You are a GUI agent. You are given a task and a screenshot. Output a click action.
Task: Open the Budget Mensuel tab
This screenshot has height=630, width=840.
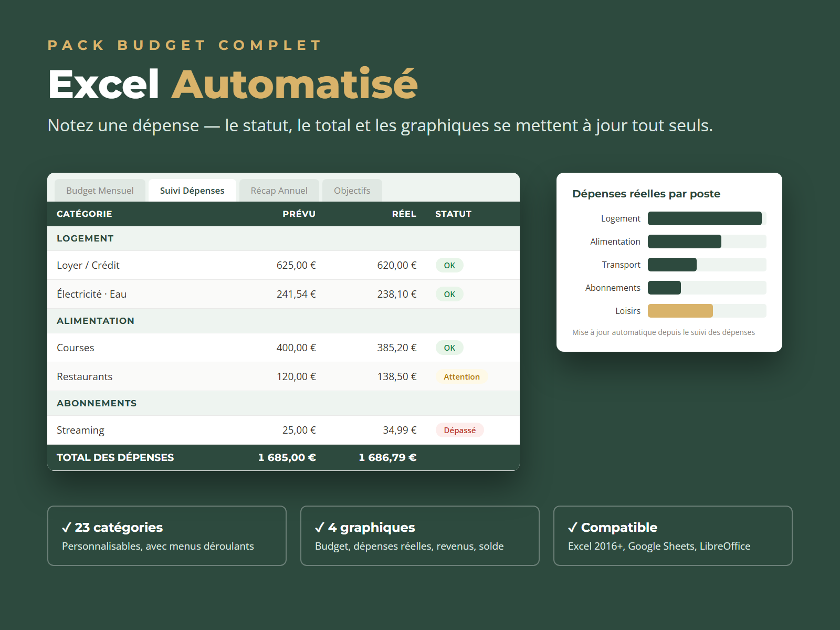100,191
